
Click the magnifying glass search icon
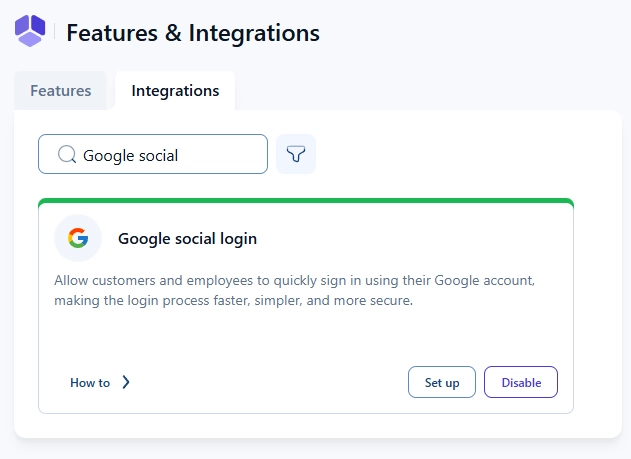tap(67, 155)
